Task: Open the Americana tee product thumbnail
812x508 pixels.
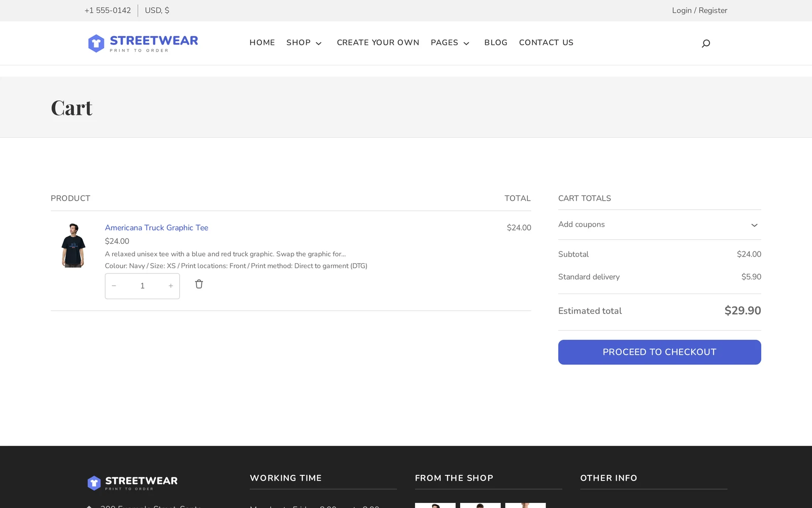Action: pos(74,245)
